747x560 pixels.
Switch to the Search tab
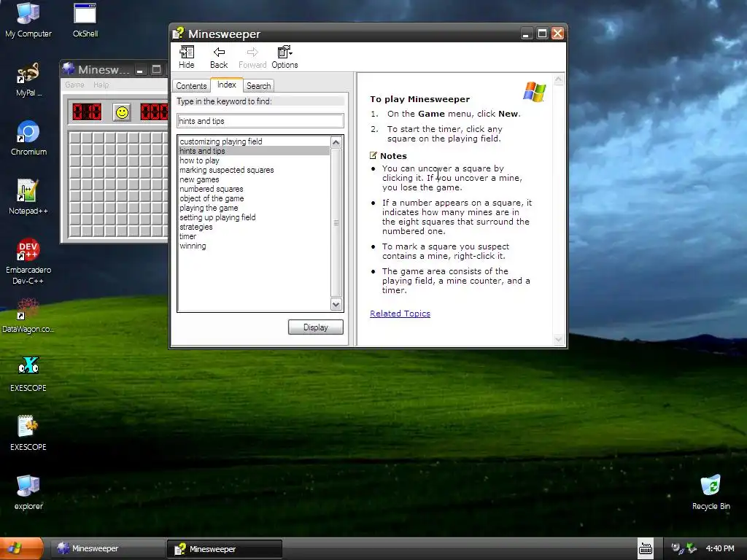tap(259, 86)
